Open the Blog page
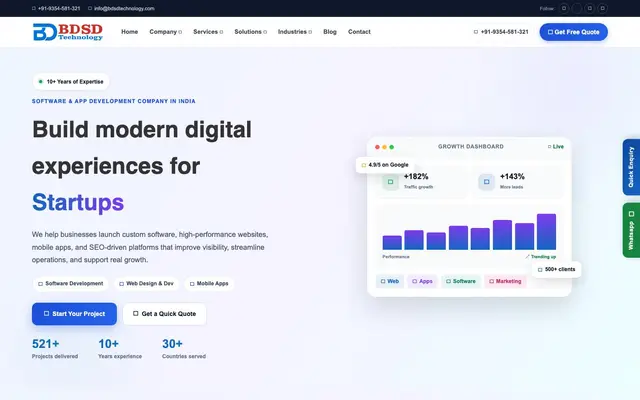Image resolution: width=640 pixels, height=400 pixels. [x=330, y=32]
